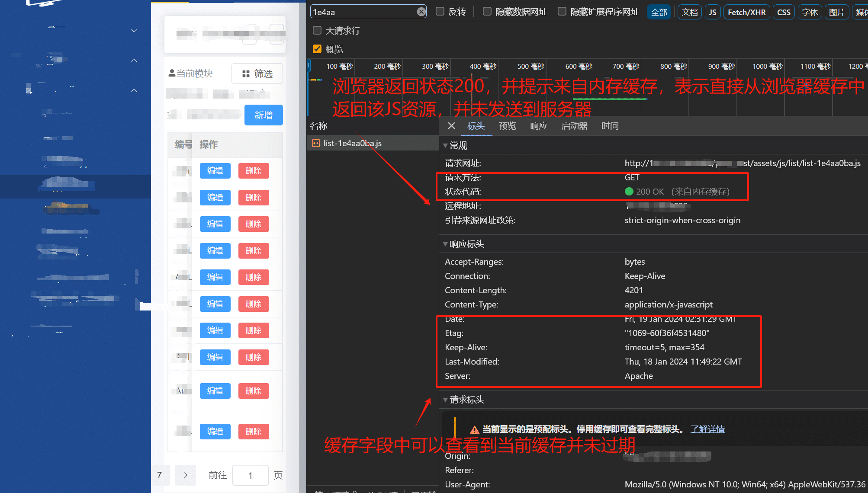This screenshot has height=493, width=868.
Task: Filter requests by JS type
Action: [713, 12]
